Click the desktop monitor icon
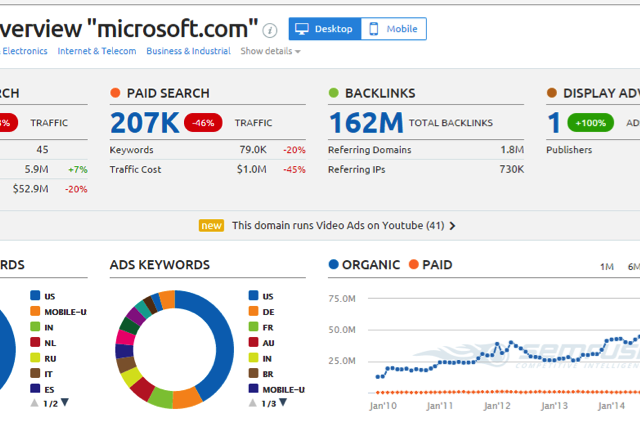 coord(302,29)
